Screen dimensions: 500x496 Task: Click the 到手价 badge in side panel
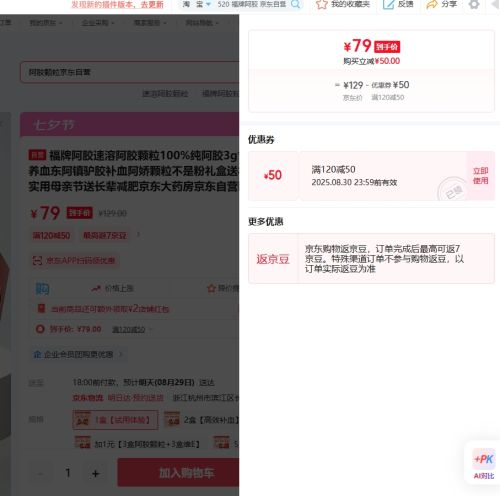(x=387, y=47)
